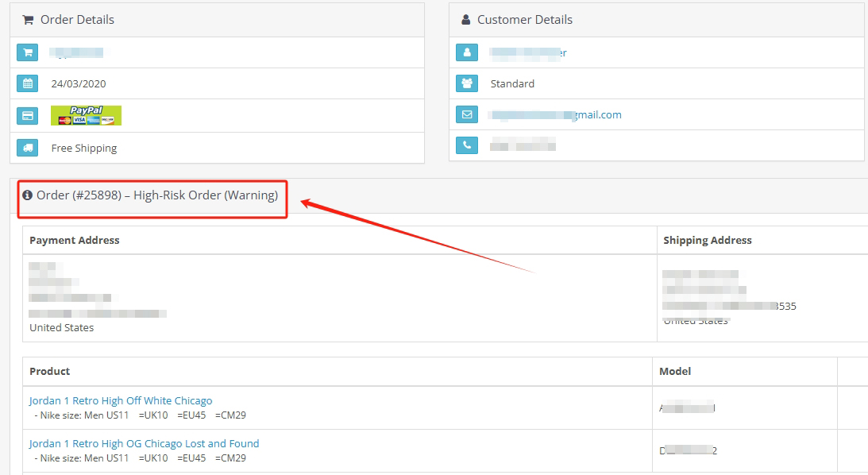
Task: Click the Shipping Address column header
Action: click(707, 240)
